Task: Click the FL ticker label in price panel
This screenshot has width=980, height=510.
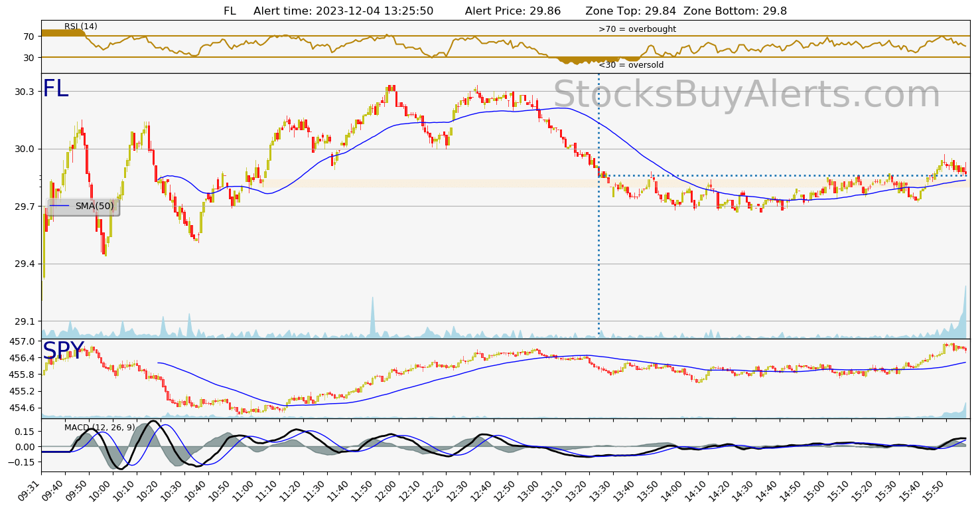Action: point(56,89)
